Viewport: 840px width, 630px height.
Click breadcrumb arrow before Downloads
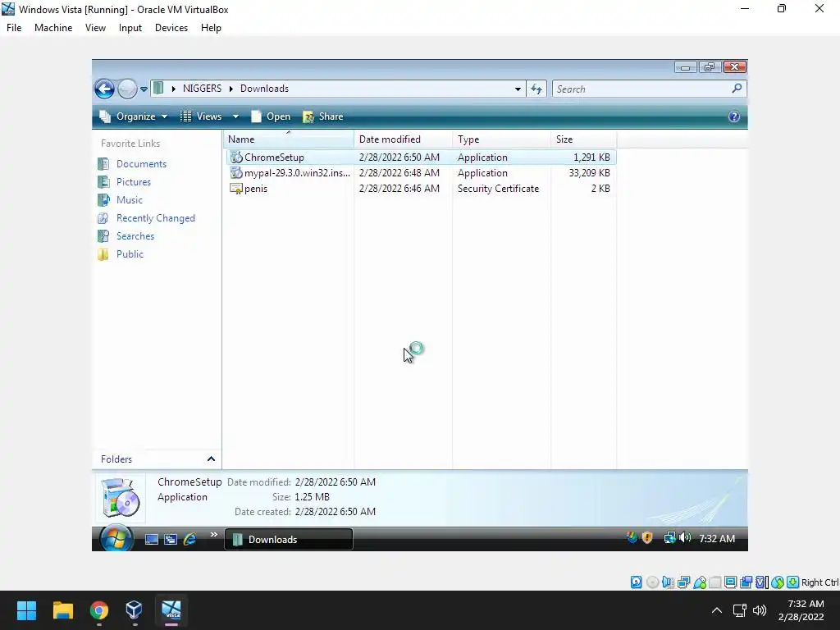pos(231,89)
